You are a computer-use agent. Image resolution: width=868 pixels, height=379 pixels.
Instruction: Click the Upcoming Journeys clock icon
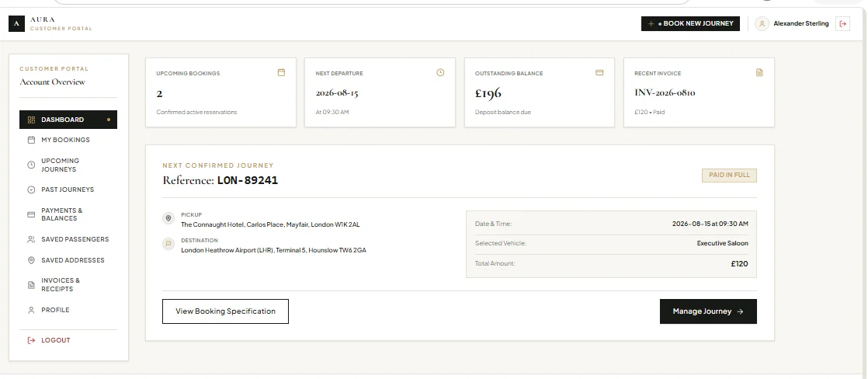click(x=32, y=165)
